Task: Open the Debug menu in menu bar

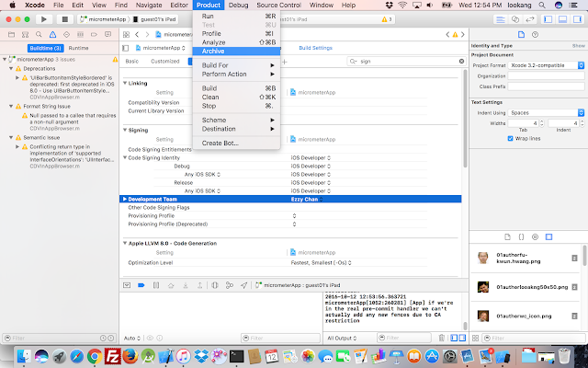Action: click(x=239, y=5)
